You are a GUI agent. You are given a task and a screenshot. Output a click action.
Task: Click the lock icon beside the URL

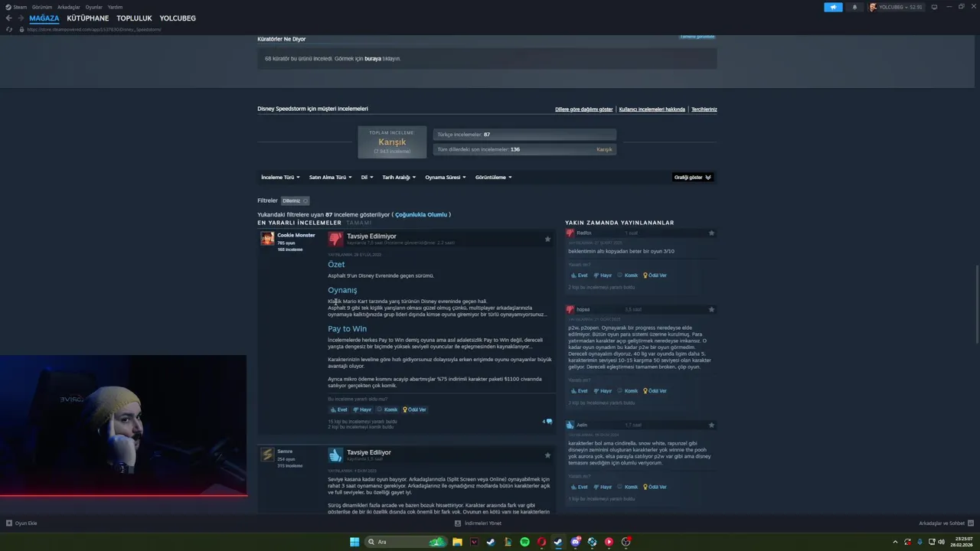coord(21,29)
